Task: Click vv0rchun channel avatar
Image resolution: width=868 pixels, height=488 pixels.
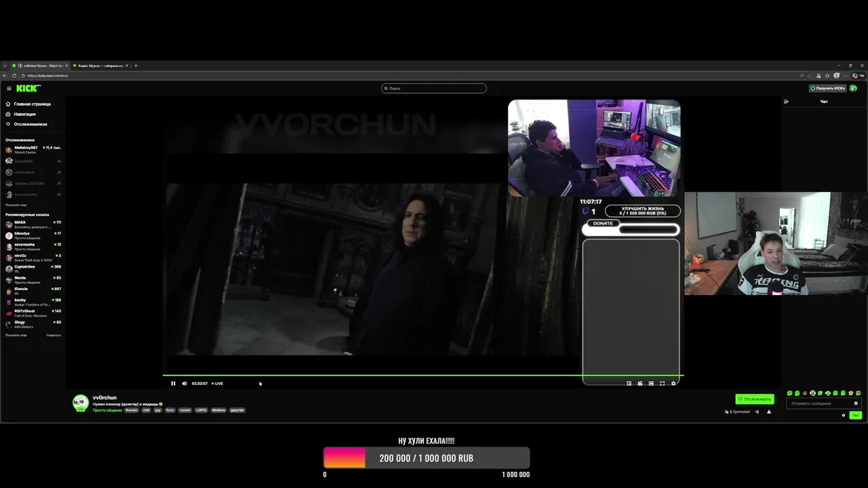Action: click(81, 403)
